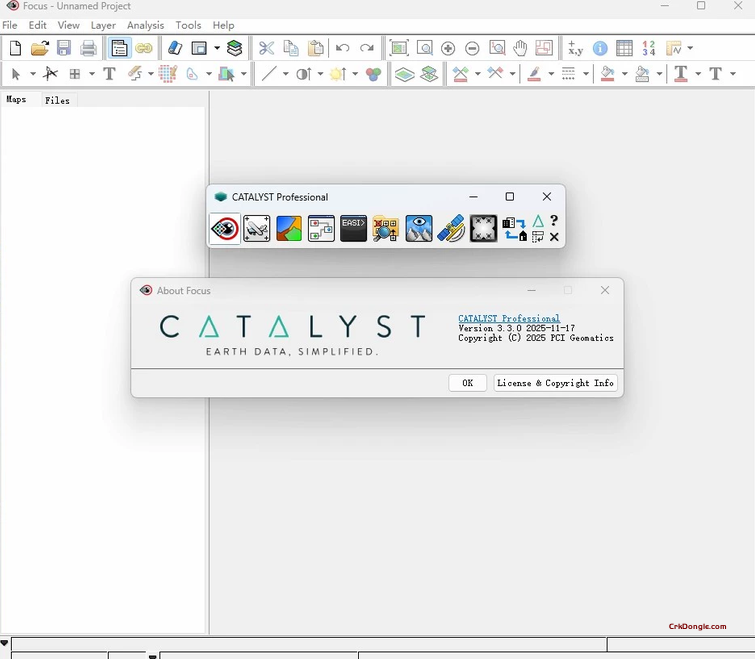Click the zoom to overview icon

point(399,48)
